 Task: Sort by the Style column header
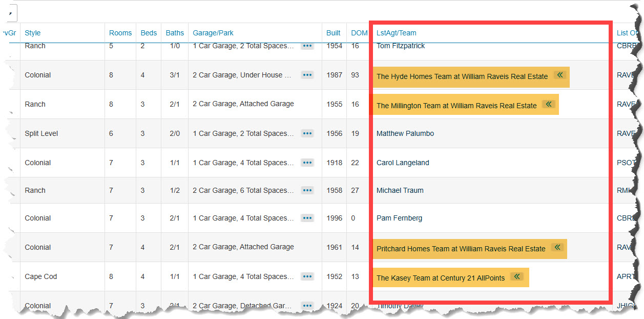click(x=33, y=33)
